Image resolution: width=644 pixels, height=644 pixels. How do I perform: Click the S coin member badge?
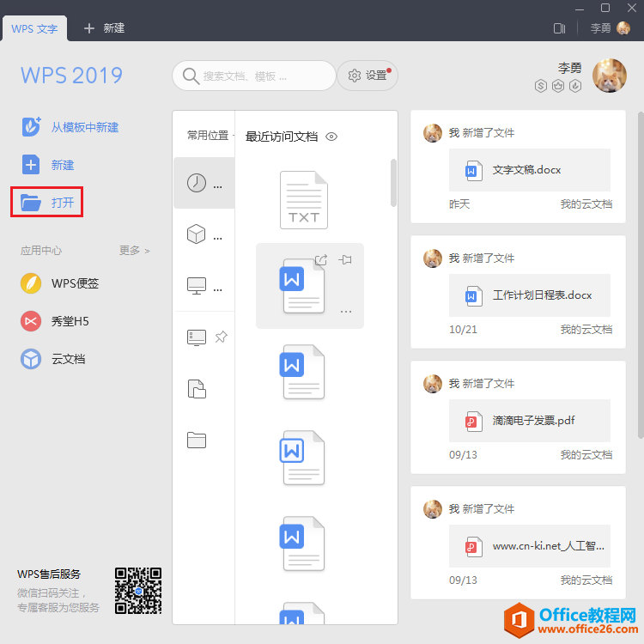coord(541,86)
